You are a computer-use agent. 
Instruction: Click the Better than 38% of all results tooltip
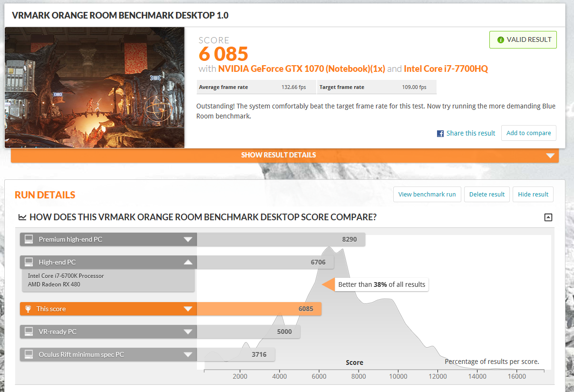pos(381,284)
